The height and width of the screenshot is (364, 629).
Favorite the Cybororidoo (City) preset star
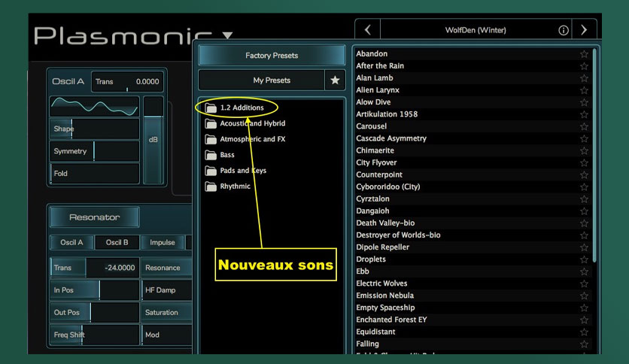[x=584, y=187]
